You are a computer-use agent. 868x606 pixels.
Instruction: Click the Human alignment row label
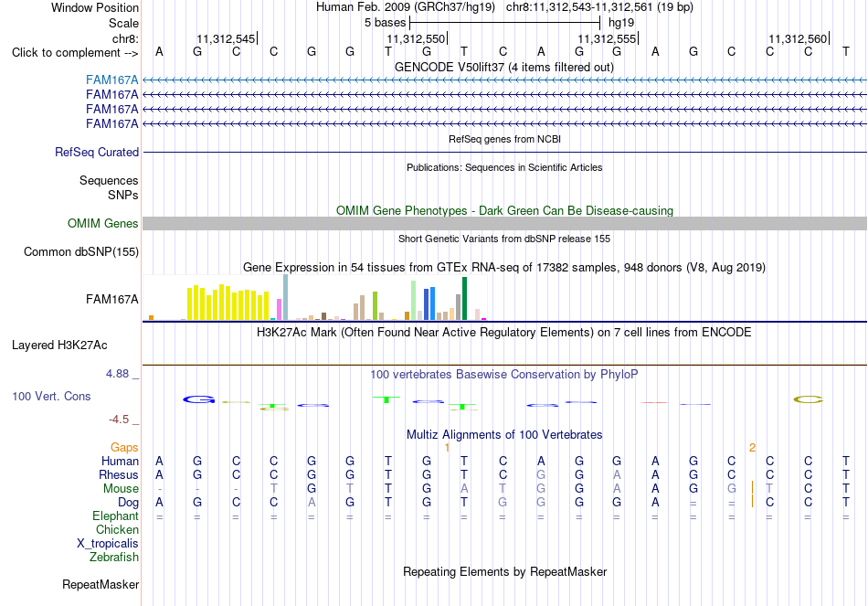click(120, 462)
